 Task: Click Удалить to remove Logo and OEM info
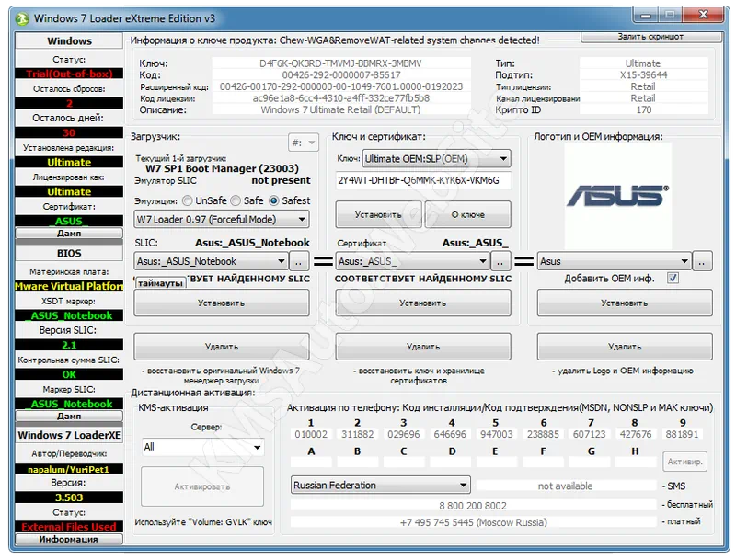click(625, 347)
